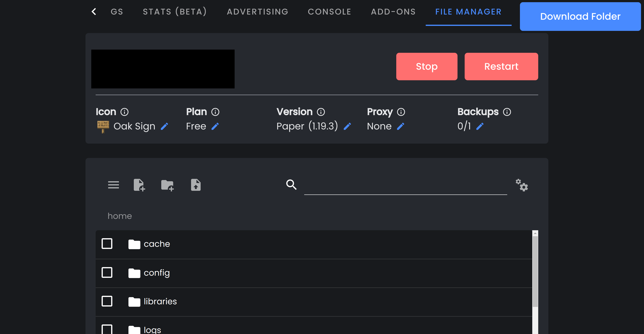
Task: Open file manager settings gears icon
Action: (522, 185)
